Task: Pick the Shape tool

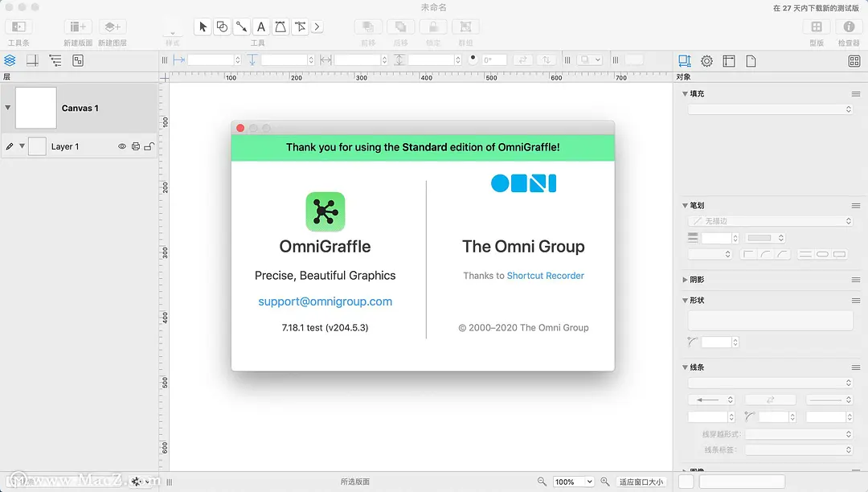Action: [222, 27]
